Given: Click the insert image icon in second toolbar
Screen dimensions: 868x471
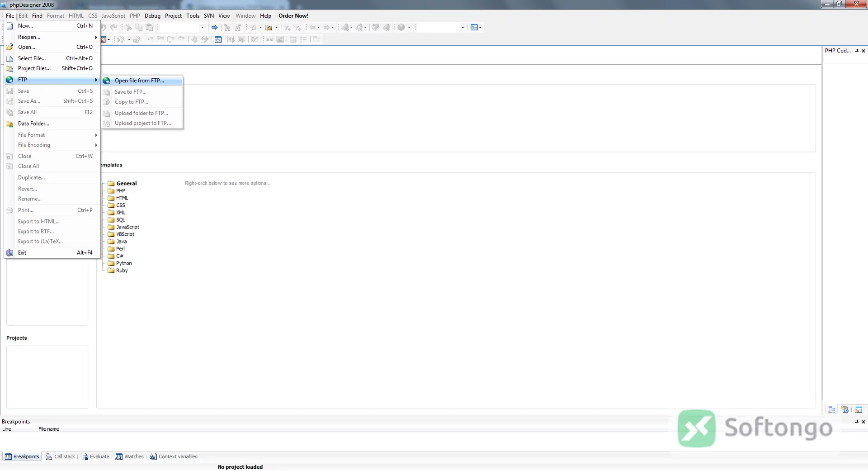Looking at the screenshot, I should coord(280,39).
